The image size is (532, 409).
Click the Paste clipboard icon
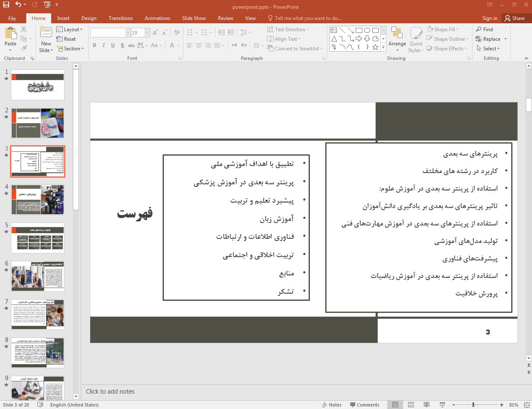[10, 34]
